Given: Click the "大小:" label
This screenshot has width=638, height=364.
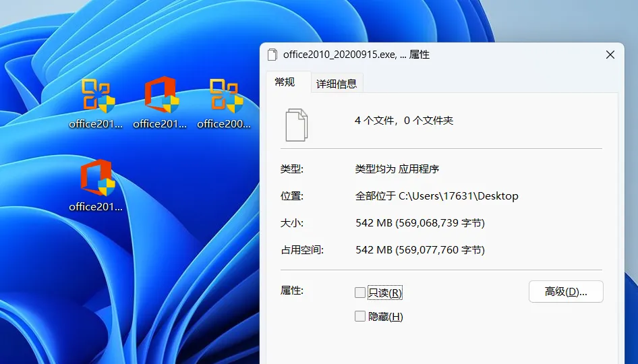Looking at the screenshot, I should [292, 223].
